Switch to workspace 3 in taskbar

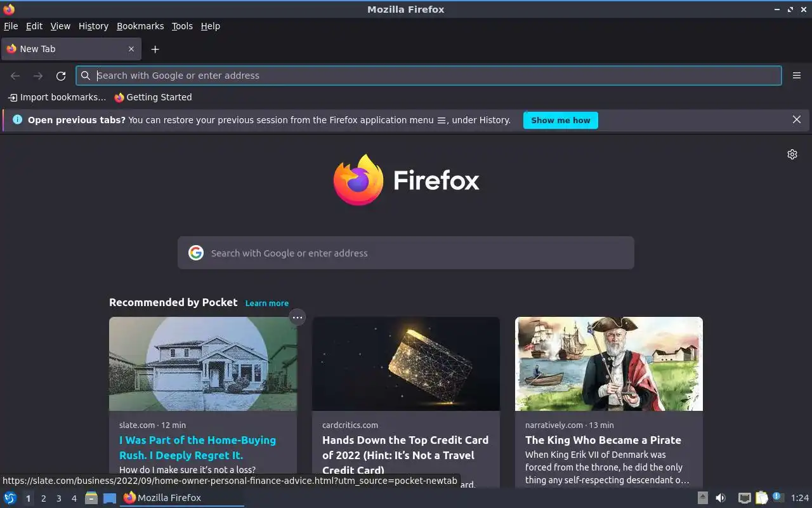point(59,498)
